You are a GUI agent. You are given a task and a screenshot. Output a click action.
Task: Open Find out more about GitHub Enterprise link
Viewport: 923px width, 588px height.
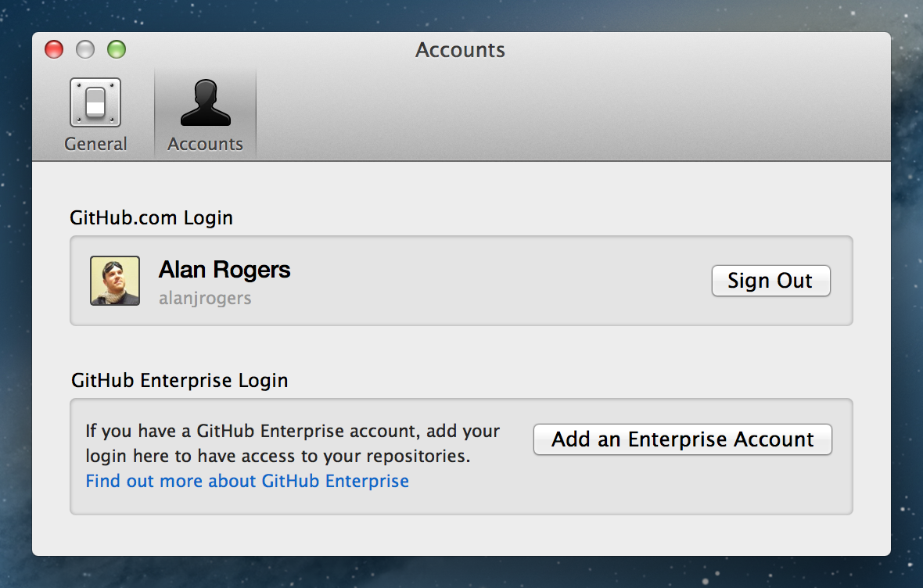(247, 480)
